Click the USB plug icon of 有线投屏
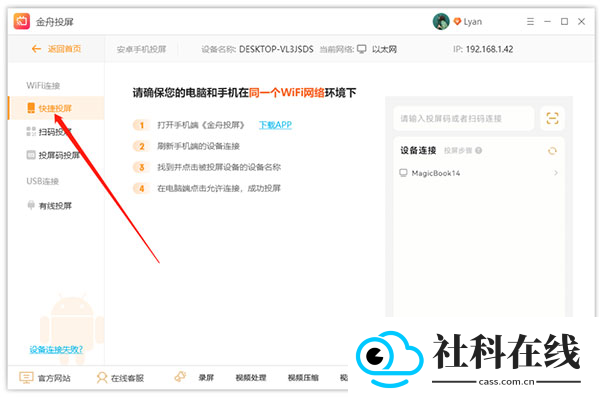The height and width of the screenshot is (397, 600). (x=31, y=205)
